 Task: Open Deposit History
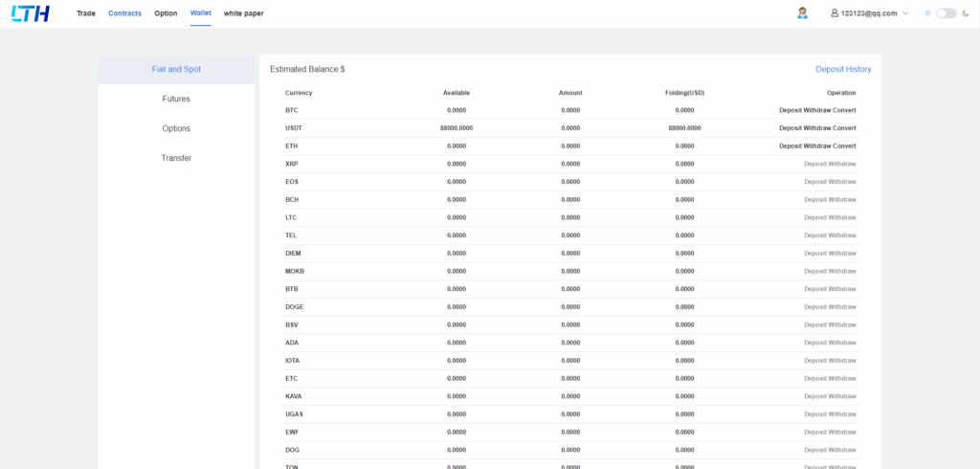pyautogui.click(x=843, y=69)
